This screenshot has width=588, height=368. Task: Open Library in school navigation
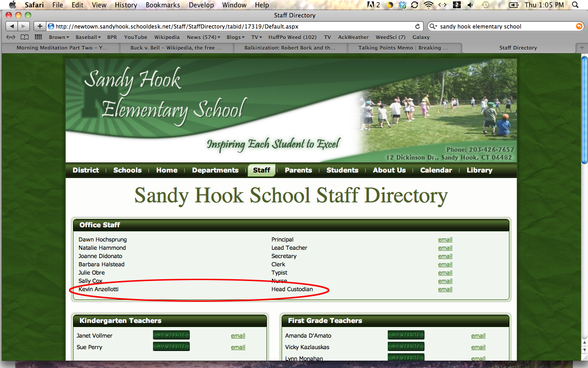479,170
